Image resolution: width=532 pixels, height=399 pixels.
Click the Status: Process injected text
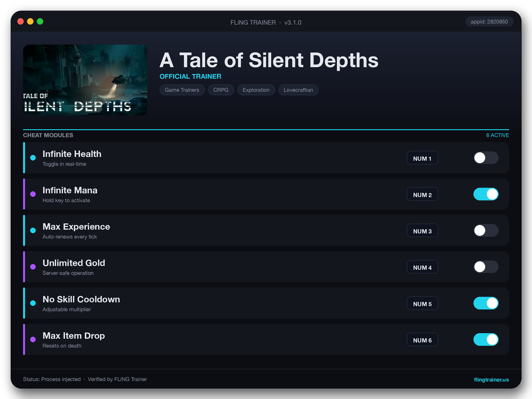pyautogui.click(x=52, y=379)
